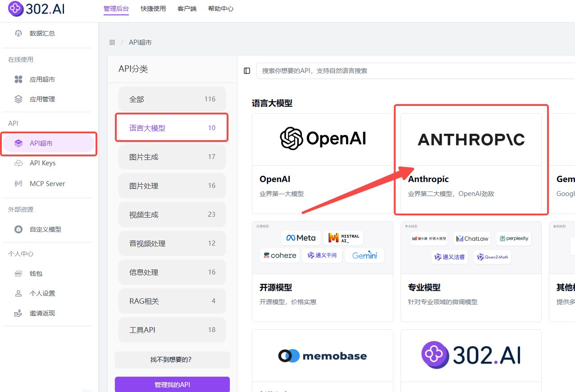The image size is (575, 392).
Task: Click the 找不到想要的? button
Action: pos(172,360)
